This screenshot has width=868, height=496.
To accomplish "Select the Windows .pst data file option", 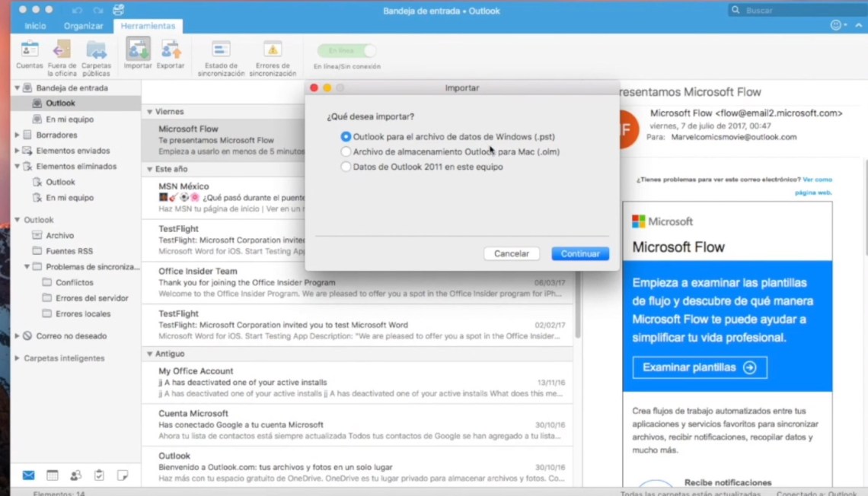I will tap(346, 137).
